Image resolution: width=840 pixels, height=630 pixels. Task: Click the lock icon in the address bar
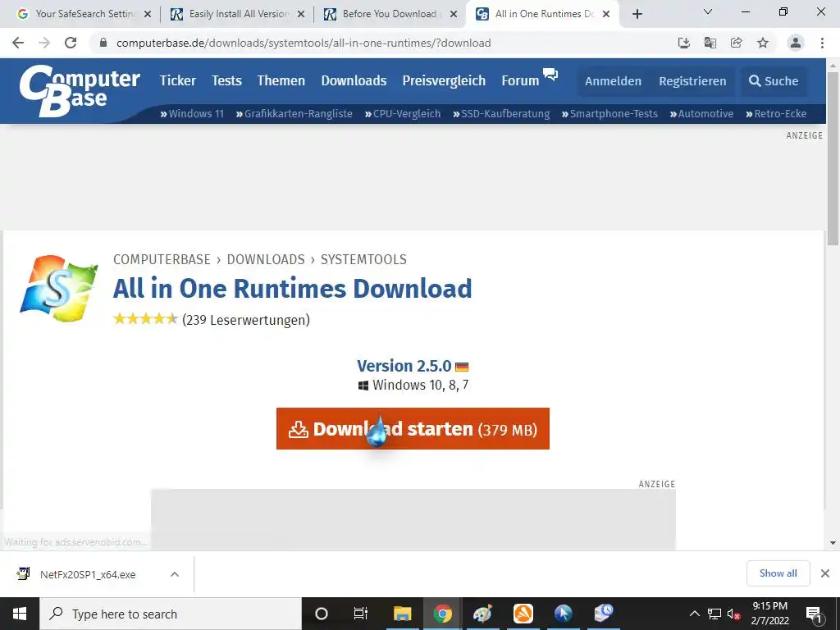tap(103, 43)
